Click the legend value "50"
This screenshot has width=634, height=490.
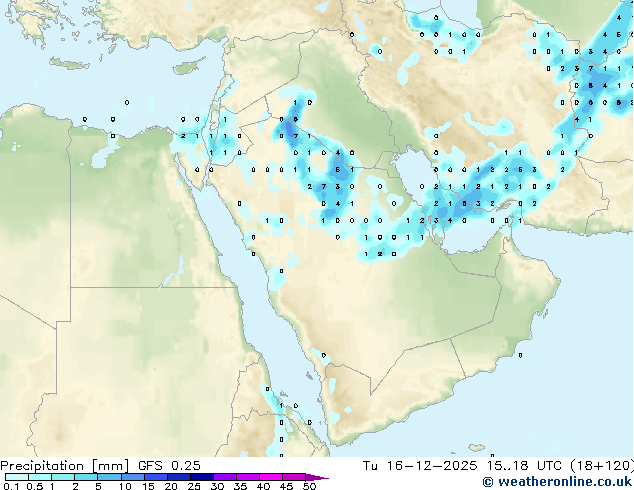coord(310,486)
